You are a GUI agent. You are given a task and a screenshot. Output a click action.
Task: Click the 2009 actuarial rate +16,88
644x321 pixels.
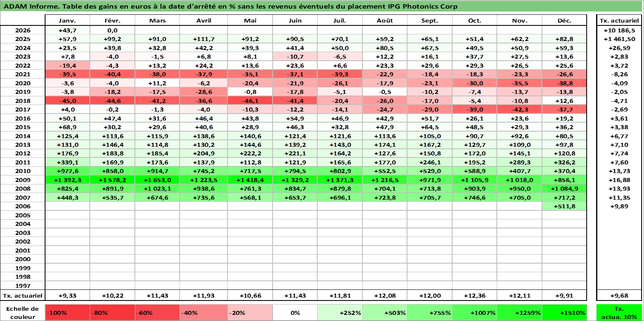pyautogui.click(x=619, y=180)
